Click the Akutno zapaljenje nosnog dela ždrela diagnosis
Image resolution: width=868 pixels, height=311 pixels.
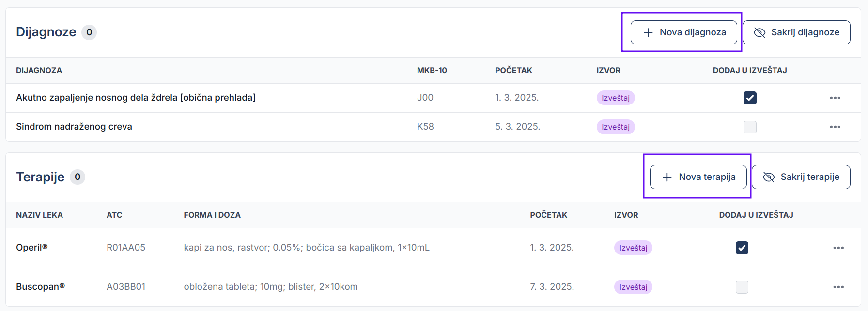coord(136,97)
